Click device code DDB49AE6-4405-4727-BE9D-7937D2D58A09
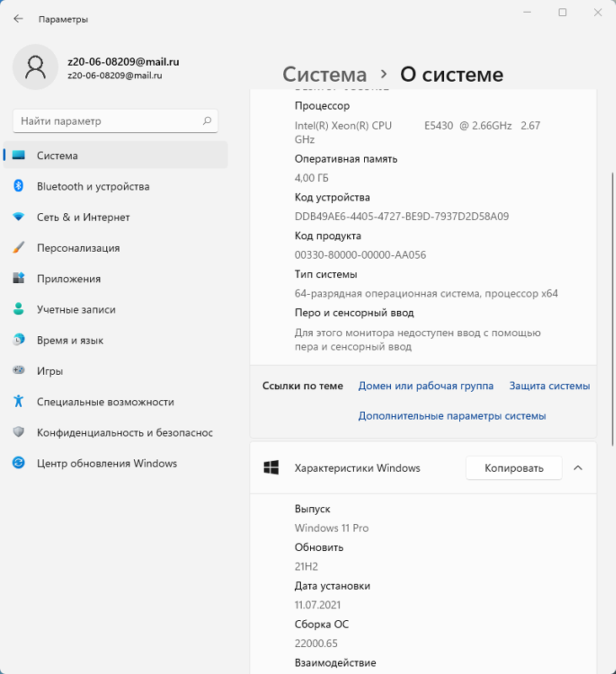 (x=401, y=217)
